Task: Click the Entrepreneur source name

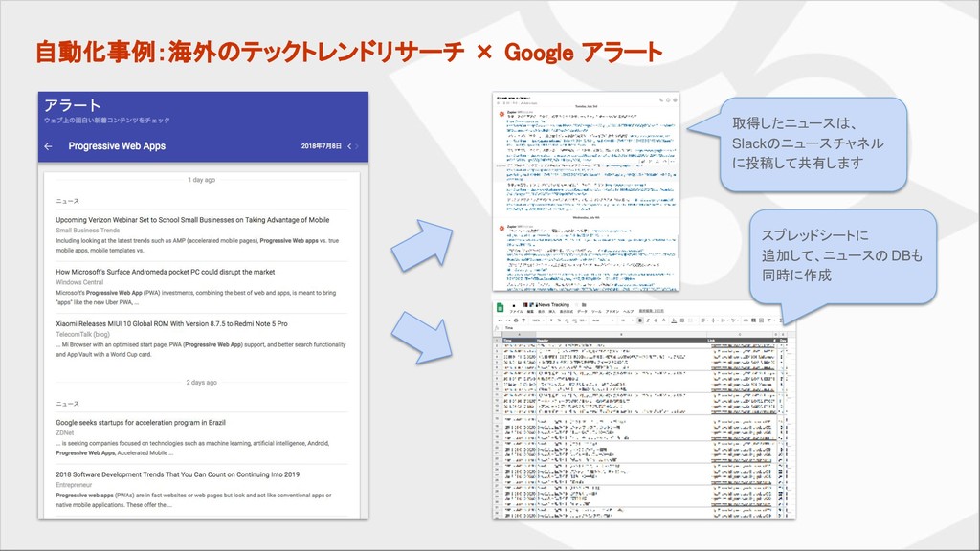Action: [74, 484]
